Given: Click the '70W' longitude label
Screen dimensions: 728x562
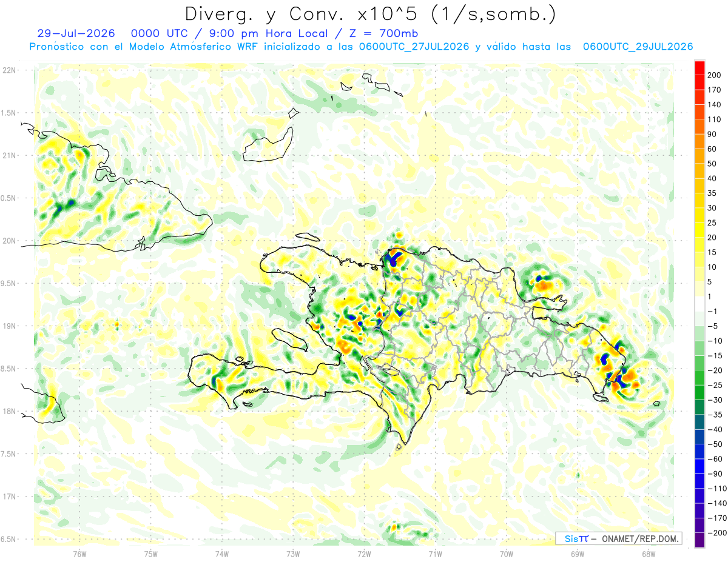Looking at the screenshot, I should [x=507, y=553].
